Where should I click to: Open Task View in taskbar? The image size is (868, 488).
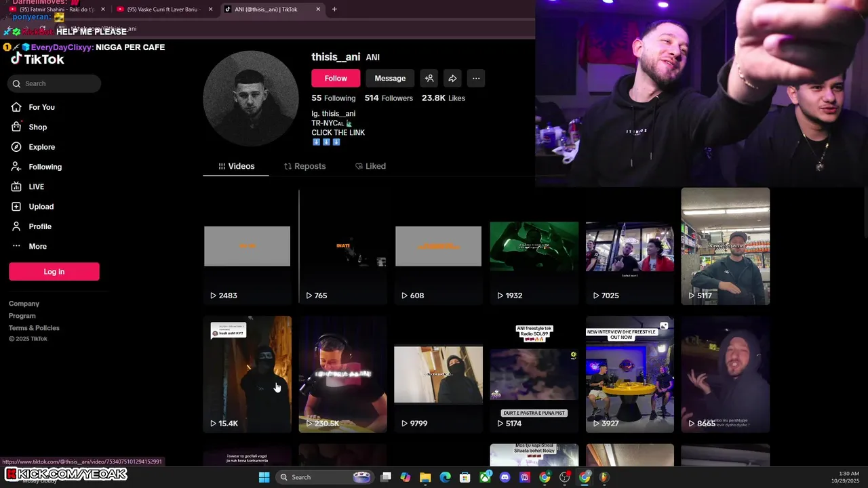pos(386,477)
